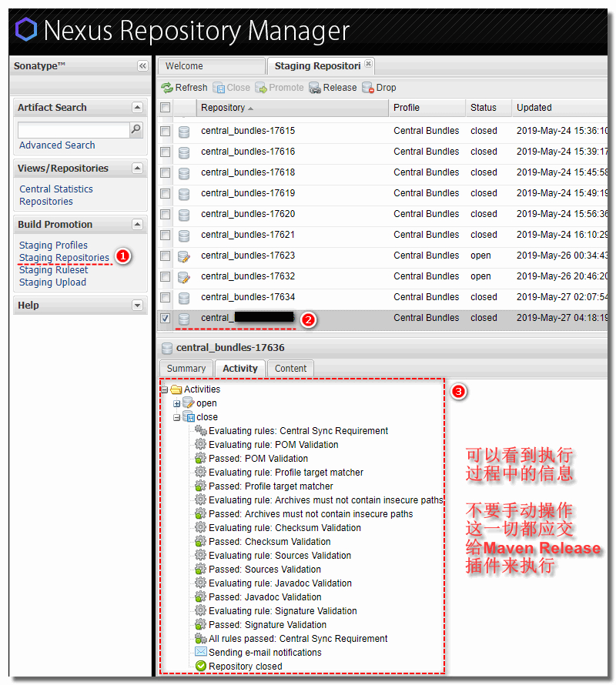Check the box for central_bundles-17623
616x685 pixels.
coord(166,256)
